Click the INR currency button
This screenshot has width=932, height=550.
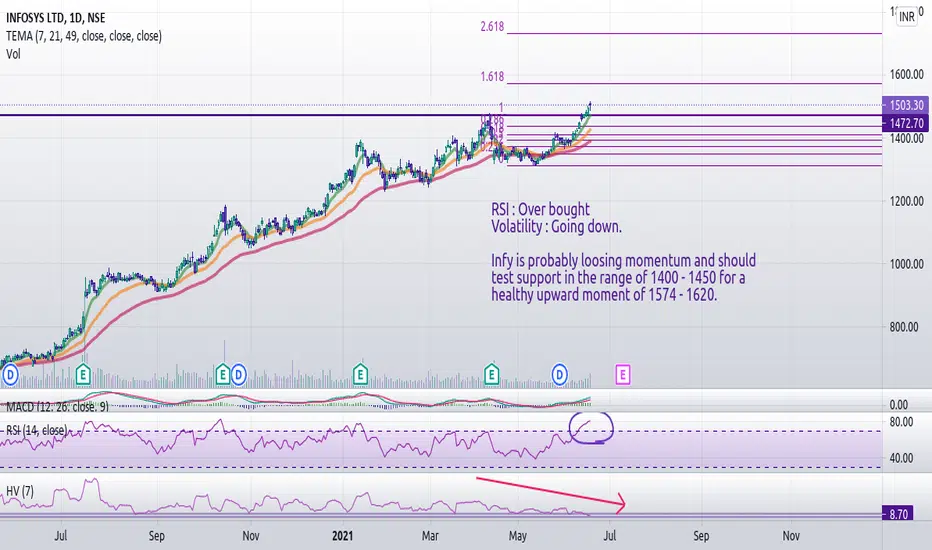(906, 17)
